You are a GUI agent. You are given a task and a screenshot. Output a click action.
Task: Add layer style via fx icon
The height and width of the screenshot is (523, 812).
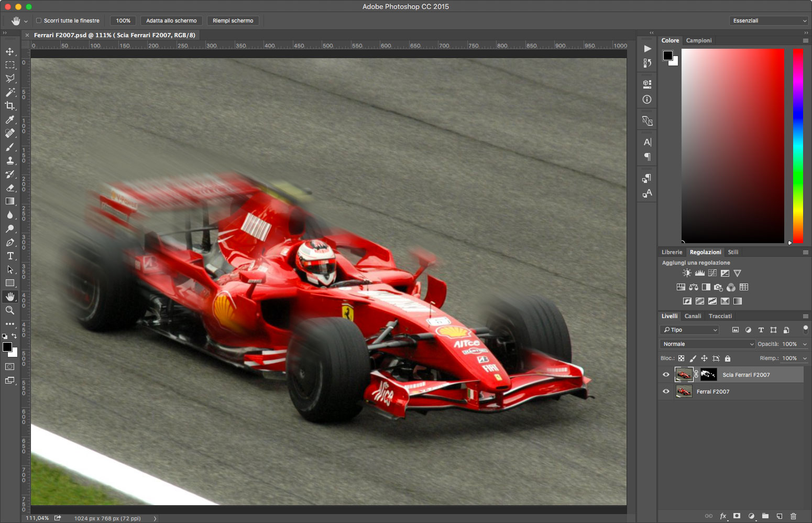(x=723, y=516)
